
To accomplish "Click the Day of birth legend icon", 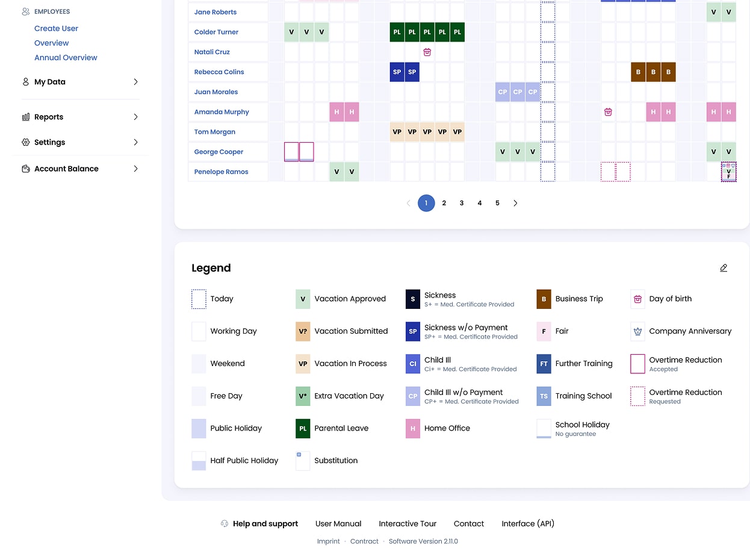I will pyautogui.click(x=637, y=299).
